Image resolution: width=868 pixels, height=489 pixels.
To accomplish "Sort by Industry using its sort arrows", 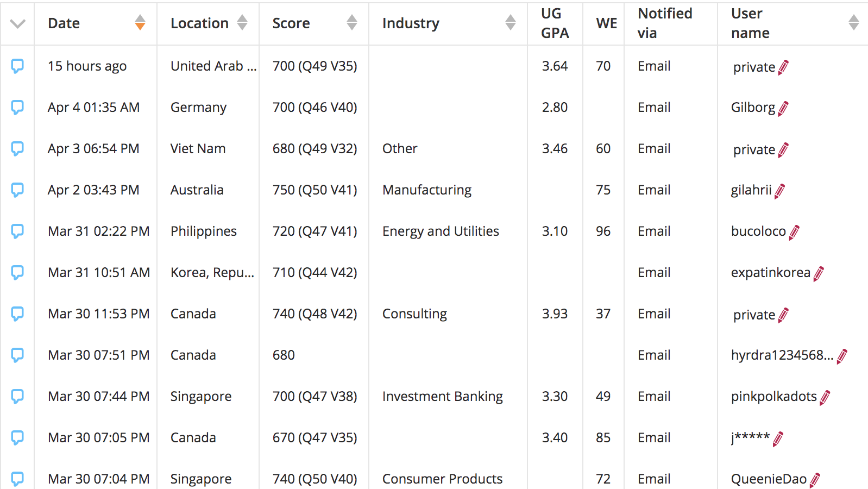I will pos(511,22).
